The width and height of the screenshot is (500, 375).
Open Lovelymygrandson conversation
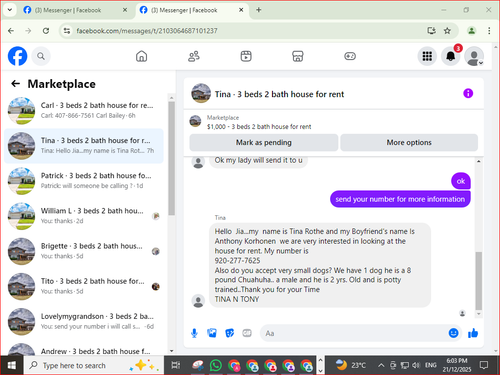pos(84,322)
